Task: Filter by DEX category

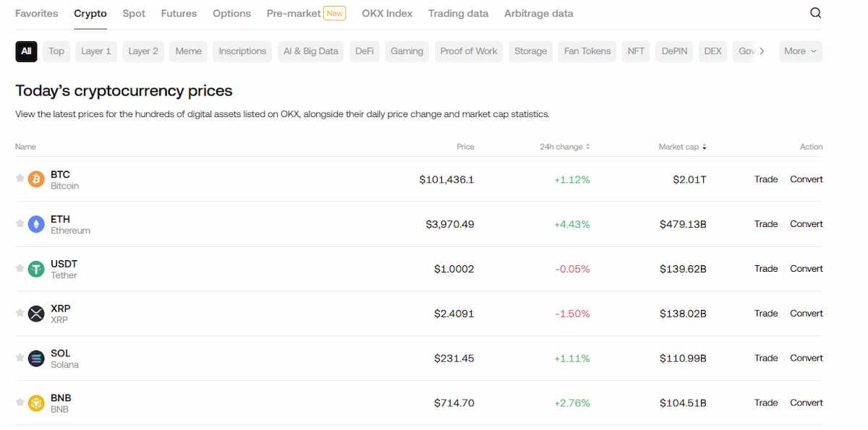Action: point(713,51)
